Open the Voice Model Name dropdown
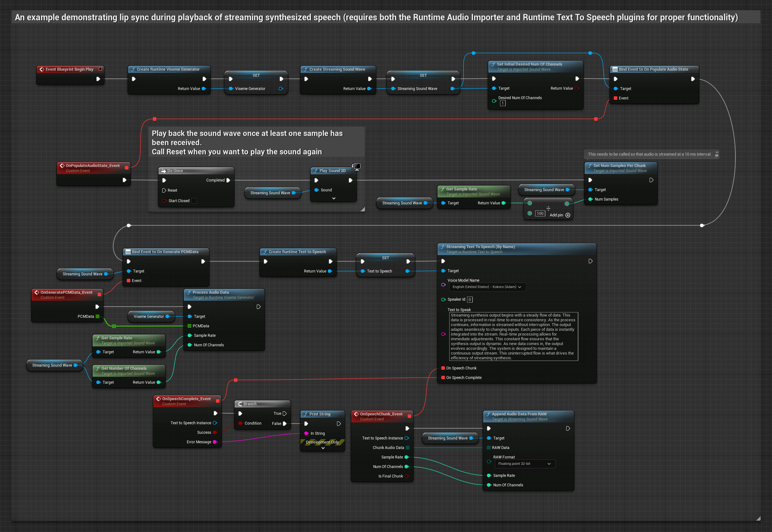This screenshot has height=532, width=772. click(487, 287)
